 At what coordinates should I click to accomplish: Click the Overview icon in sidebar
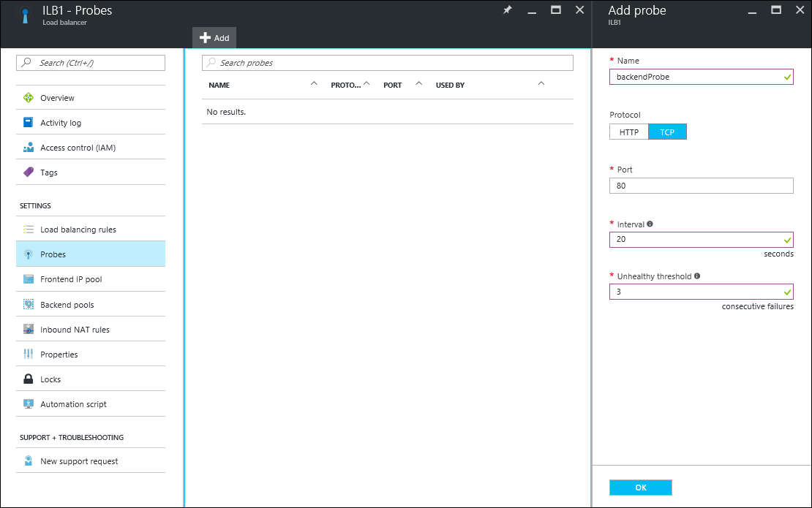(x=29, y=98)
